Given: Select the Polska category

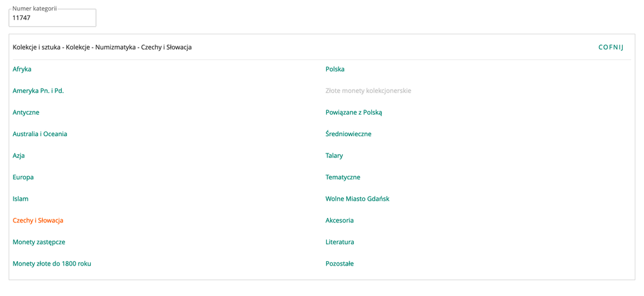Looking at the screenshot, I should (335, 69).
